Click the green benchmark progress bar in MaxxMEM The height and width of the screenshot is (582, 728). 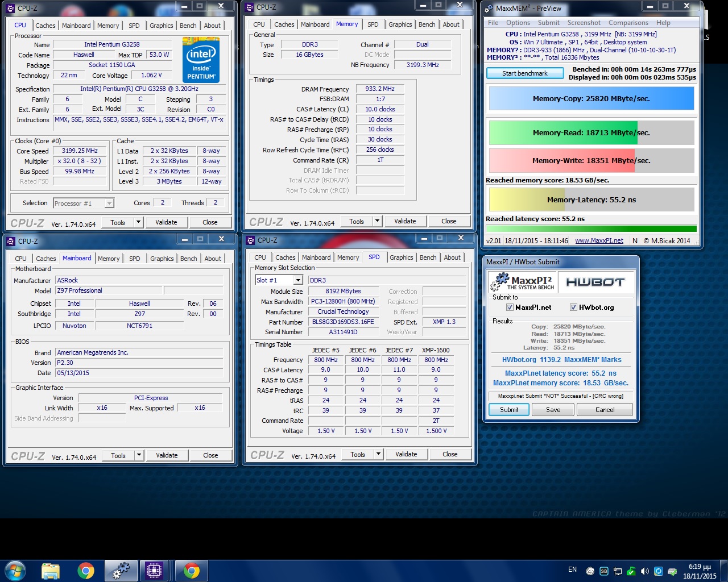pos(591,228)
